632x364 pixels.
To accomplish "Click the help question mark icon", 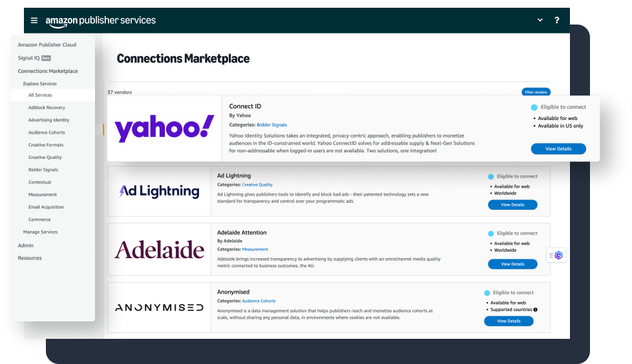I will [x=557, y=20].
